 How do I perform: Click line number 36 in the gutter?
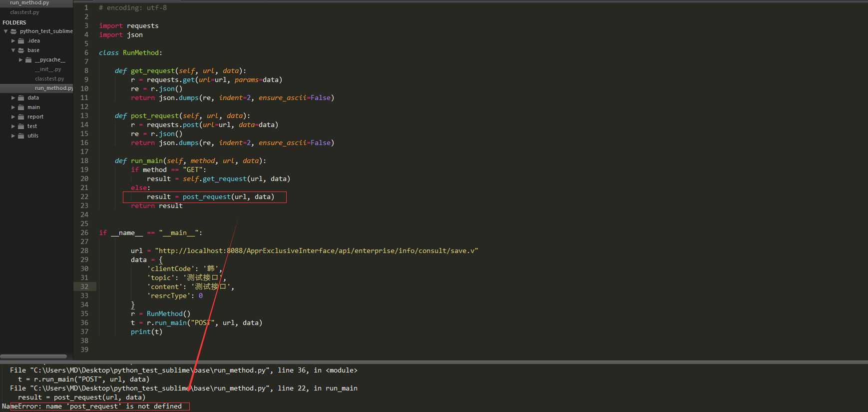click(84, 323)
